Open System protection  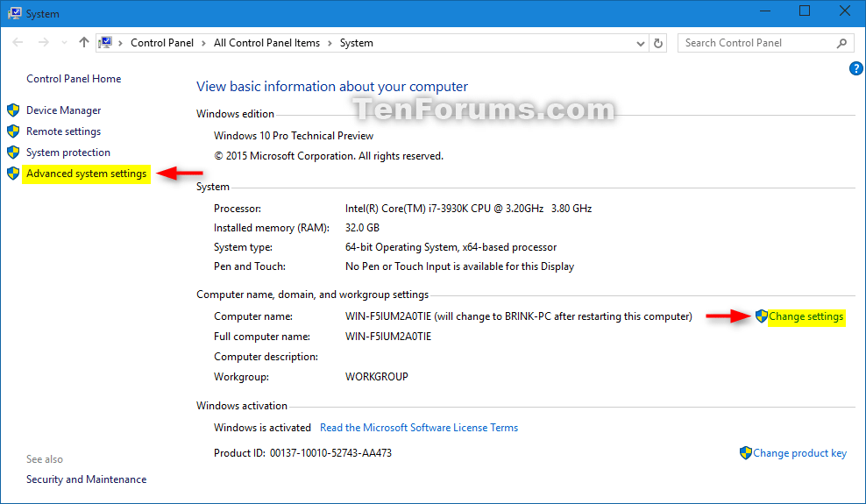68,153
